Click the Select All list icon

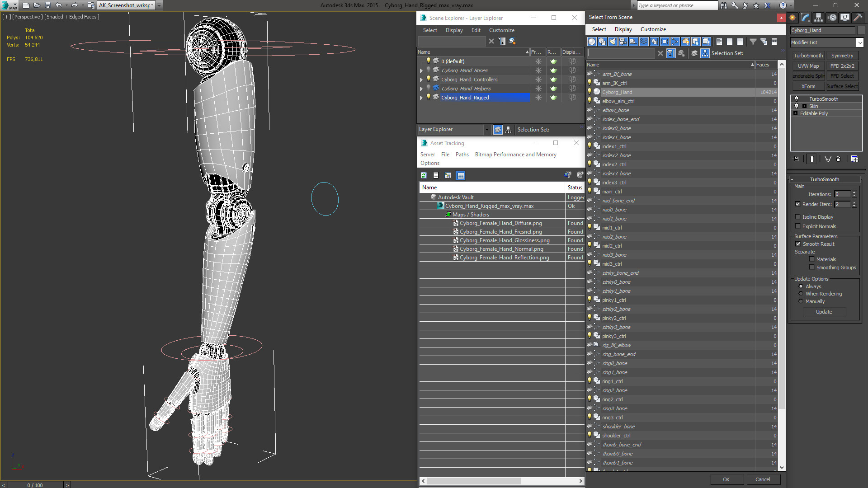[719, 42]
